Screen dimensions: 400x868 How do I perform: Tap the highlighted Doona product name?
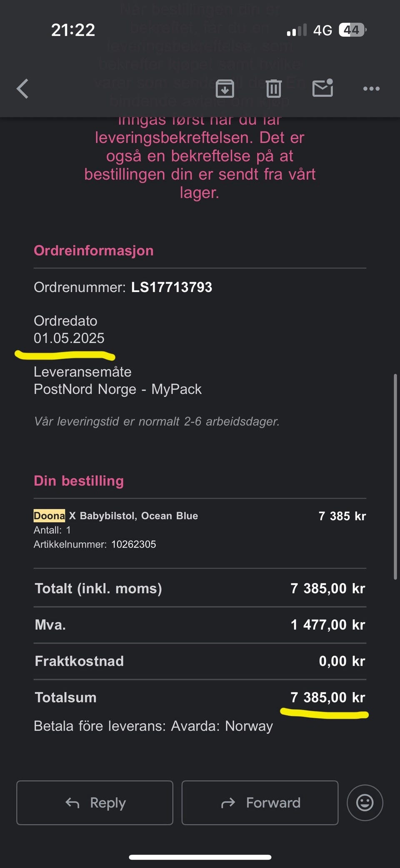[x=49, y=516]
